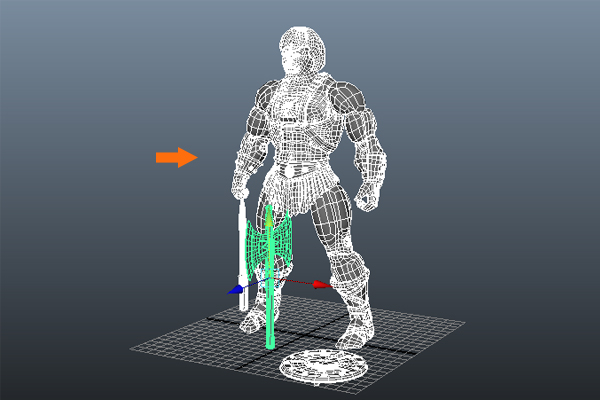Click the red X-axis move manipulator arrow
This screenshot has width=600, height=400.
point(322,284)
